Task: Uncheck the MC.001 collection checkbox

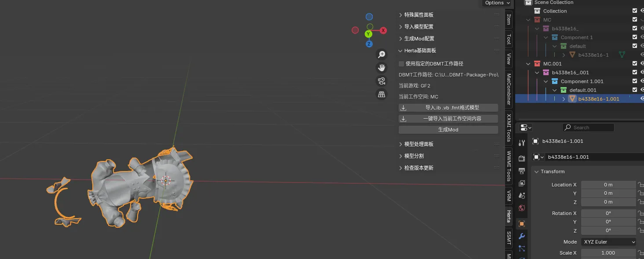Action: point(634,64)
